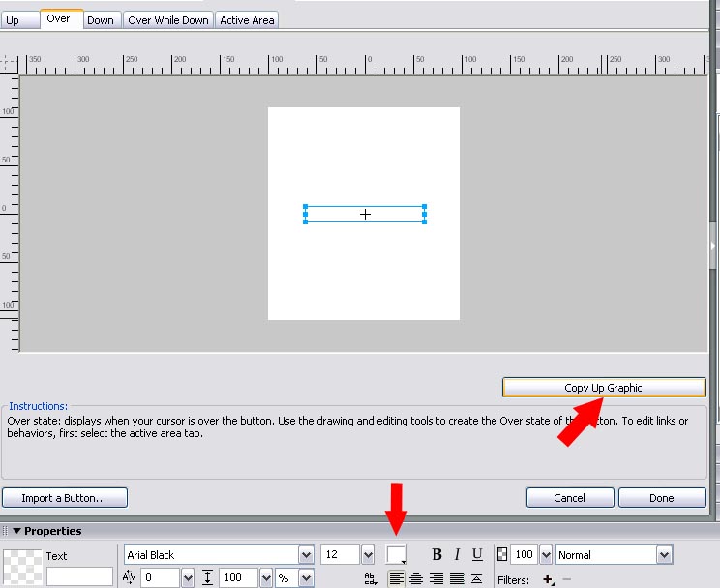Open the Over While Down tab
Viewport: 720px width, 588px height.
[x=167, y=20]
